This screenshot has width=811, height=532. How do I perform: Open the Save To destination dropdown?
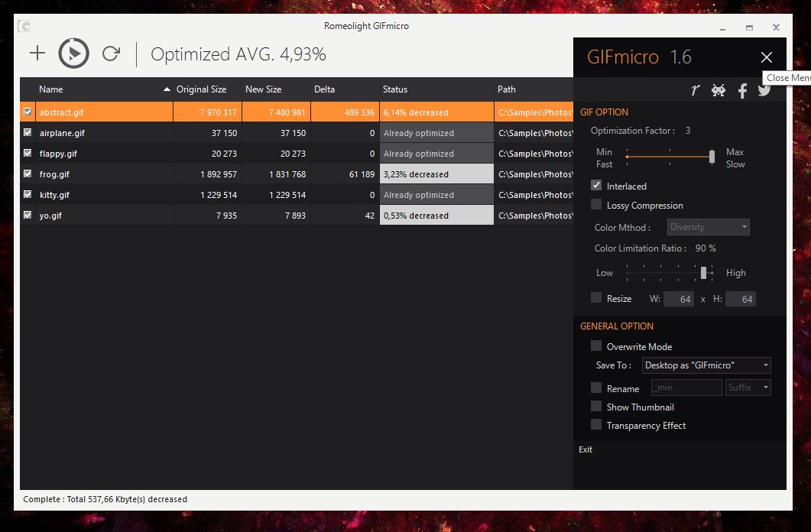pos(706,365)
